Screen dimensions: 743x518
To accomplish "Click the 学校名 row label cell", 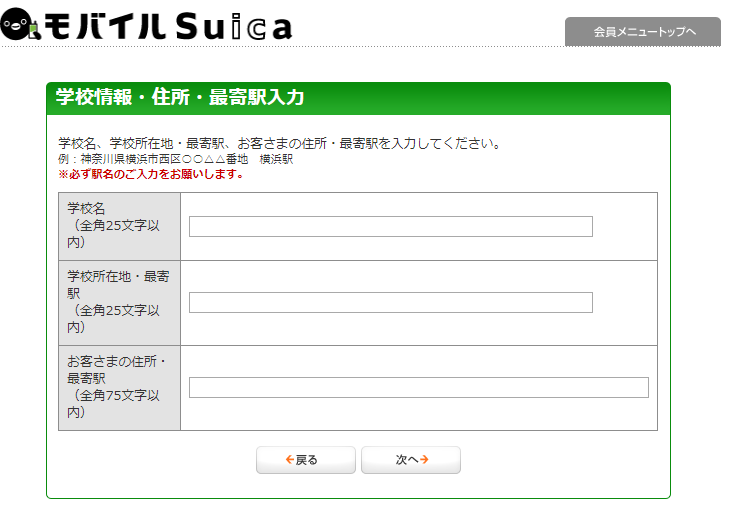I will (119, 227).
